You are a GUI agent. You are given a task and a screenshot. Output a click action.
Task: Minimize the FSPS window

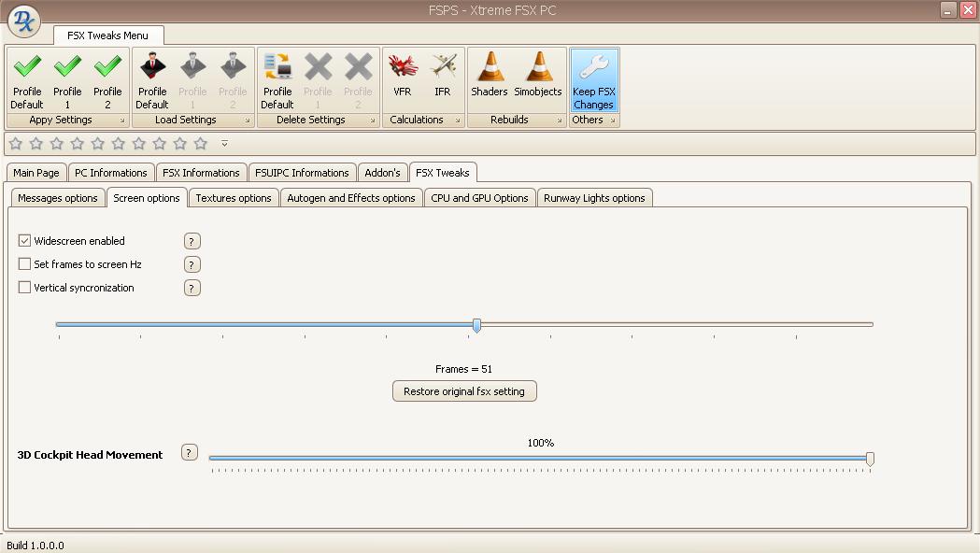pos(948,10)
